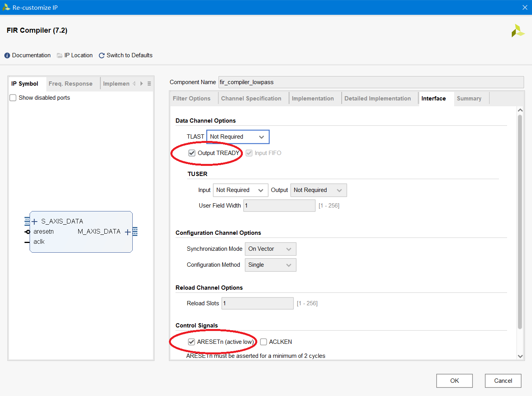Disable the ARESETn (active low) checkbox
This screenshot has width=532, height=396.
pyautogui.click(x=191, y=342)
